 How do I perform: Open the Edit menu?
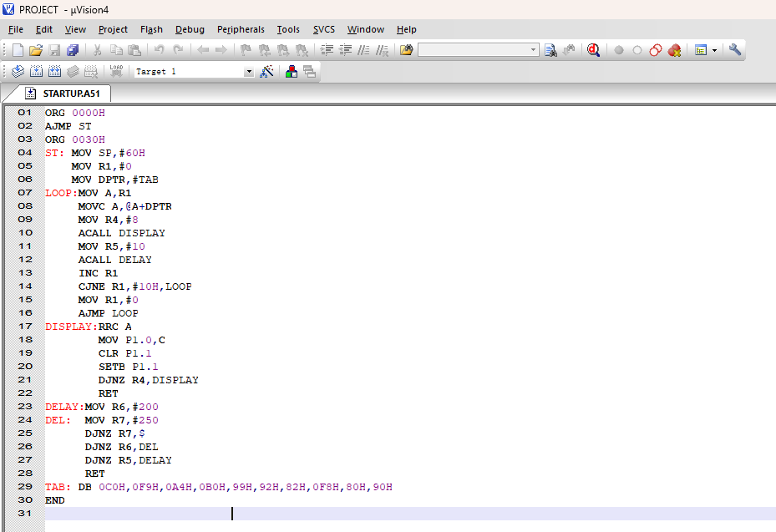44,30
